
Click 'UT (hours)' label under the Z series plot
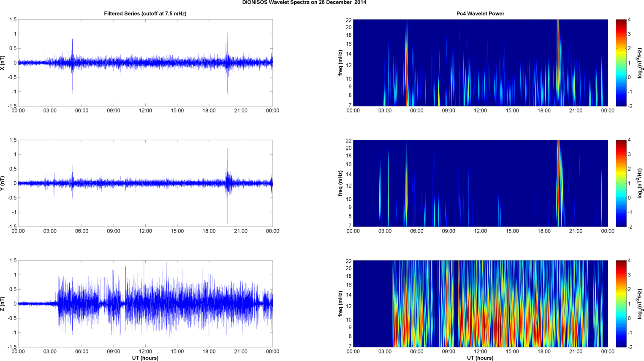click(x=145, y=358)
